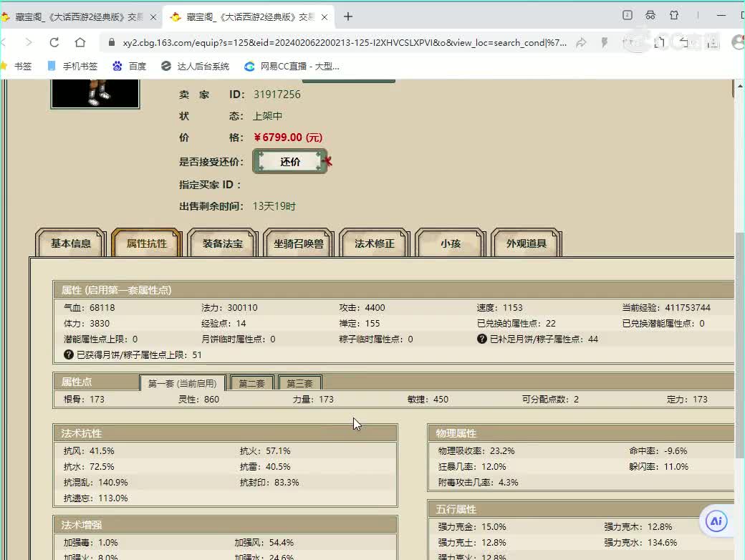
Task: Go to the browser home page icon
Action: (80, 43)
